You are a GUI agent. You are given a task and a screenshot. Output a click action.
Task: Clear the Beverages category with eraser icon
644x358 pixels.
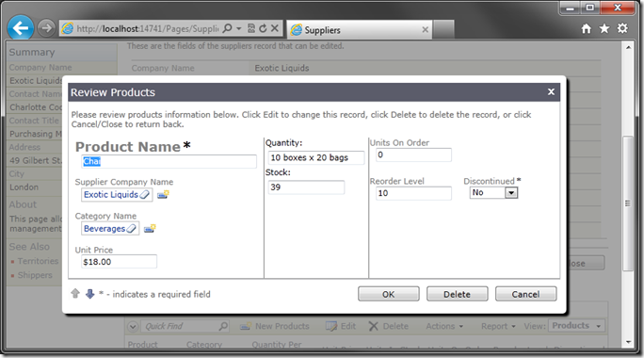coord(131,229)
